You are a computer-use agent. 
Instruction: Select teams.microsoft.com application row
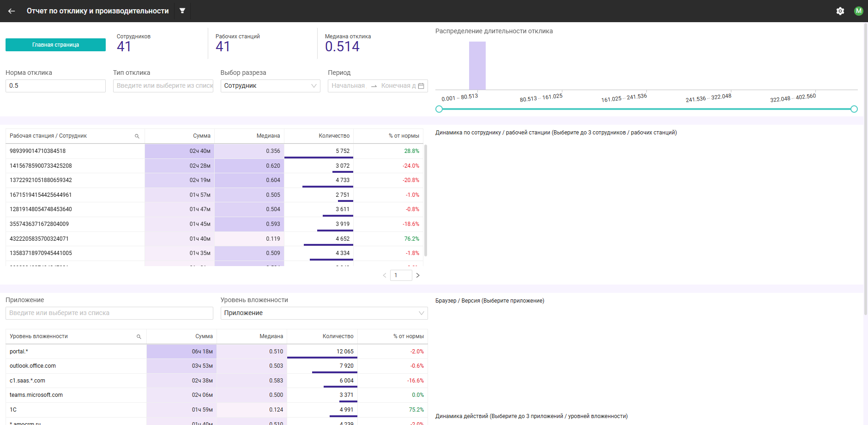(217, 395)
